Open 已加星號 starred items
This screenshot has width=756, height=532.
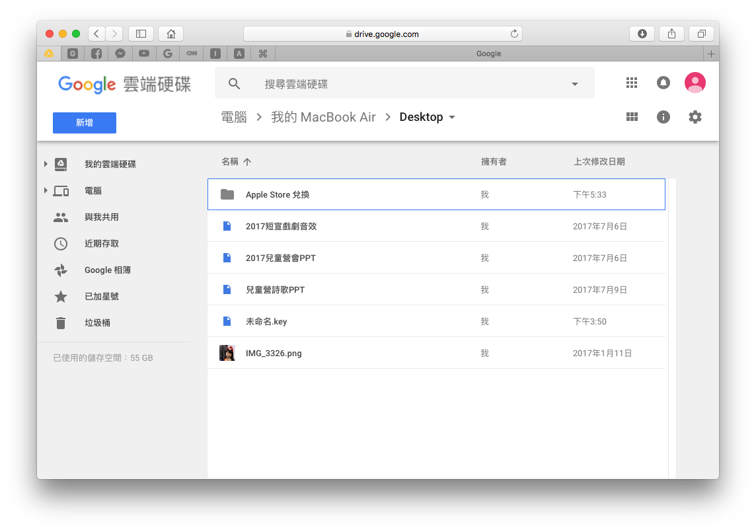[x=101, y=296]
